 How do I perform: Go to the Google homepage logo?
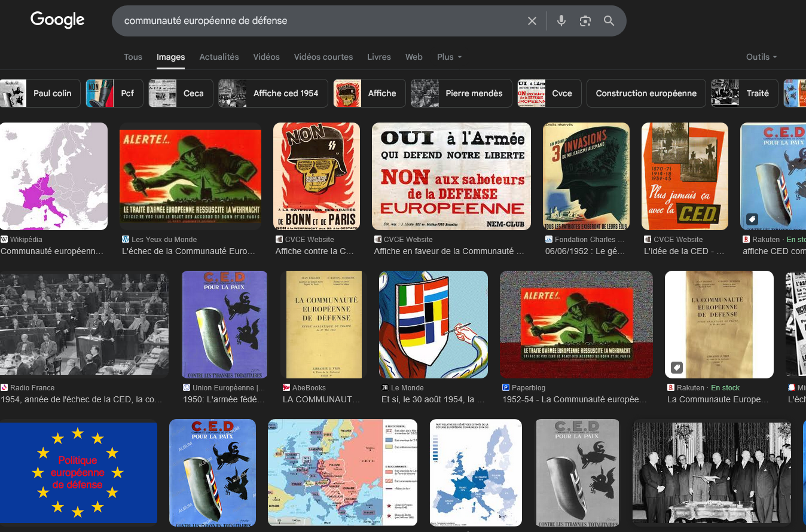click(57, 20)
